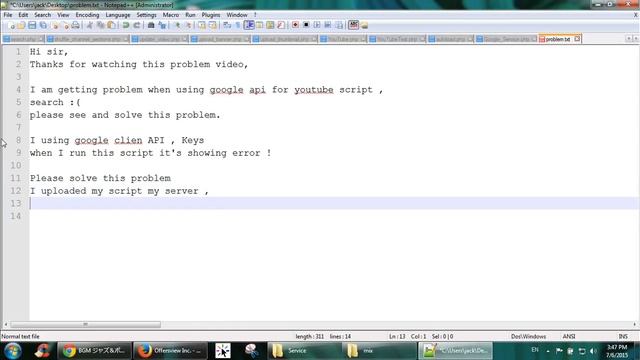The image size is (640, 360).
Task: Undo the last edit with green arrow
Action: point(126,25)
